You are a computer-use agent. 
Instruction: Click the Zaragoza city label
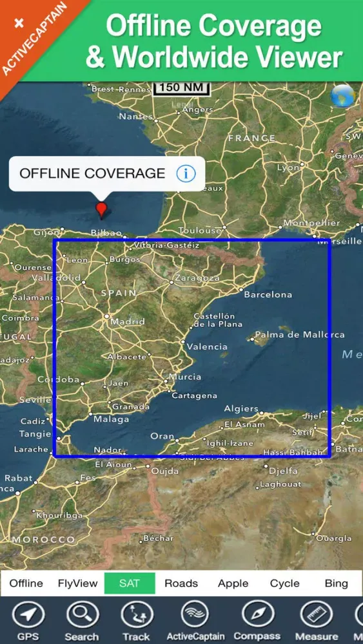[197, 278]
